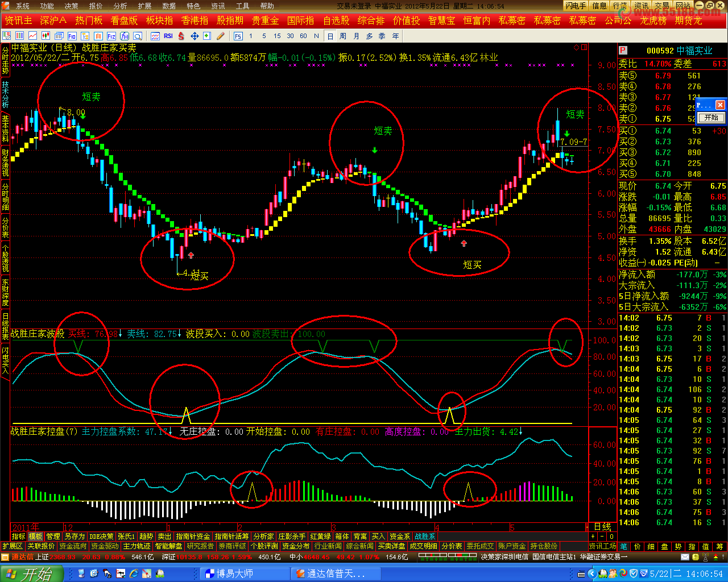This screenshot has height=582, width=728.
Task: Click the 资讯工场 button
Action: [602, 546]
